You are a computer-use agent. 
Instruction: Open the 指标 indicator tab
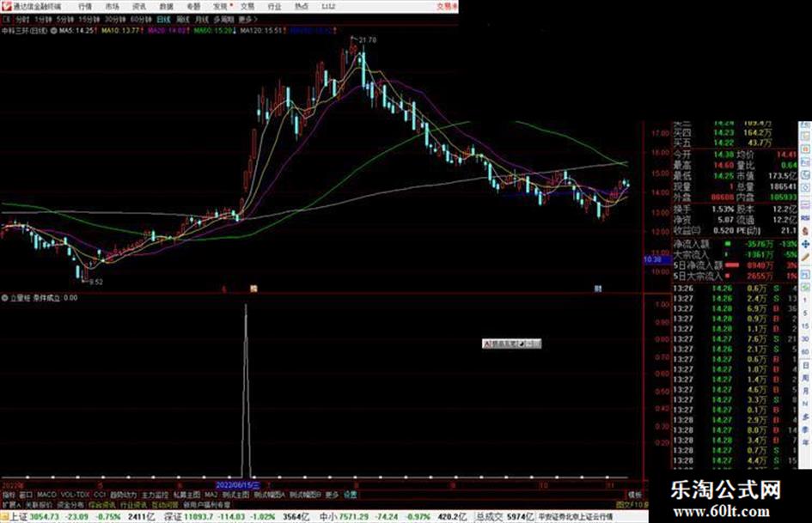point(9,495)
